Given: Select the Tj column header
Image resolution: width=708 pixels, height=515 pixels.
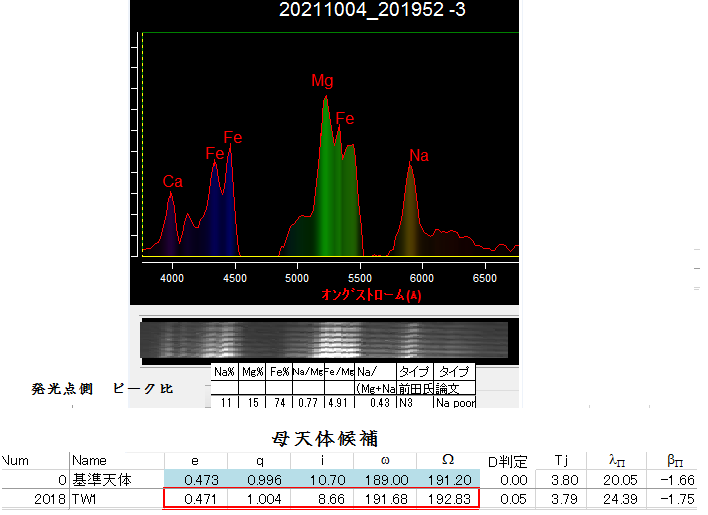Looking at the screenshot, I should [x=562, y=460].
